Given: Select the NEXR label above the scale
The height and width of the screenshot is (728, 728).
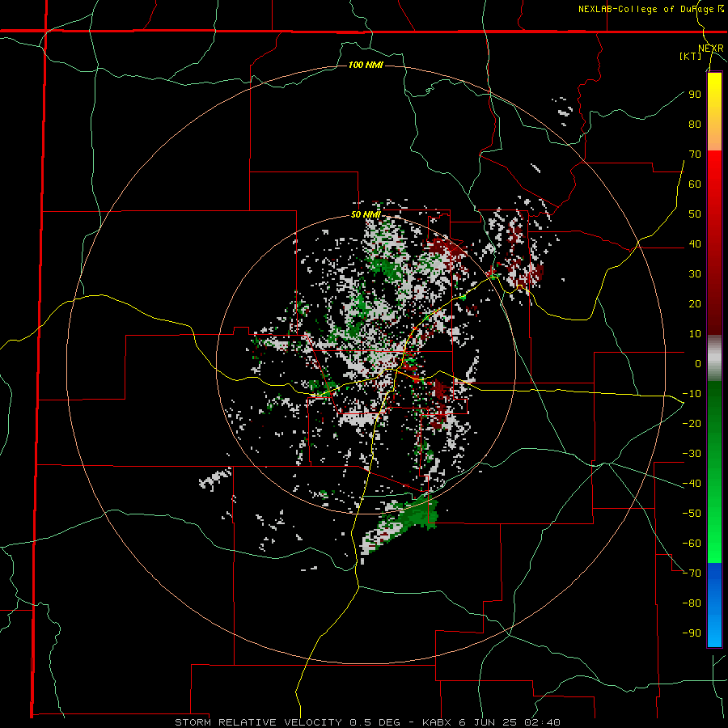Looking at the screenshot, I should (711, 49).
